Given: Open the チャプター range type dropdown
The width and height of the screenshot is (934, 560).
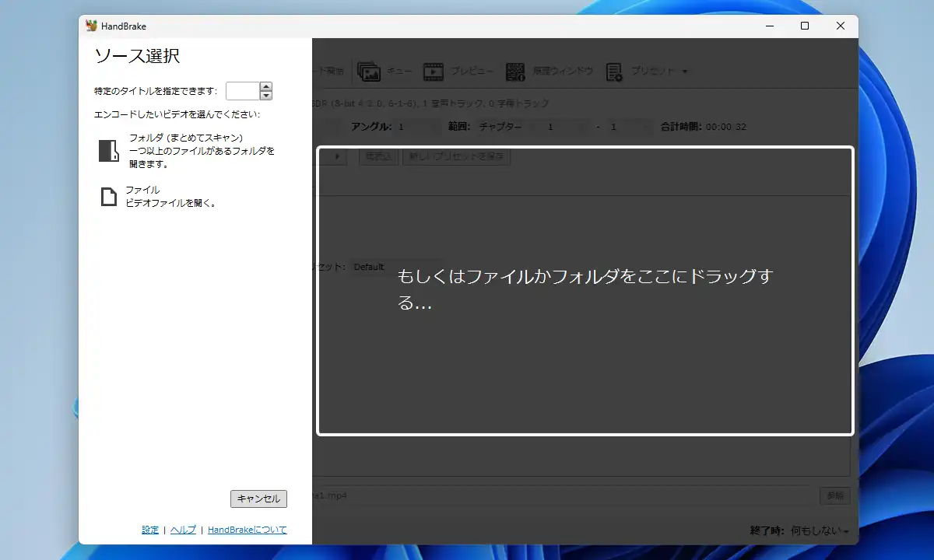Looking at the screenshot, I should point(504,126).
